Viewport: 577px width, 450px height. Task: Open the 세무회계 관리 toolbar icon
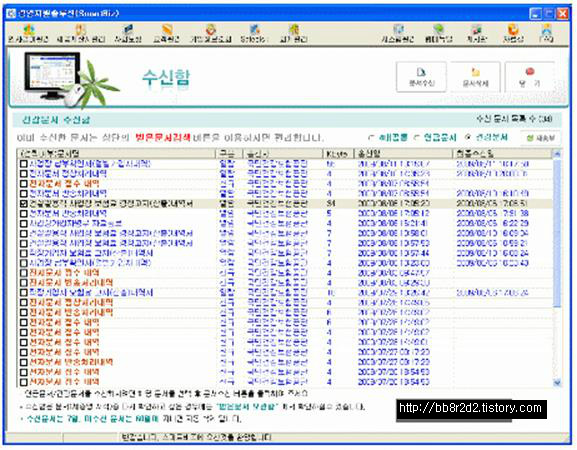click(x=81, y=34)
